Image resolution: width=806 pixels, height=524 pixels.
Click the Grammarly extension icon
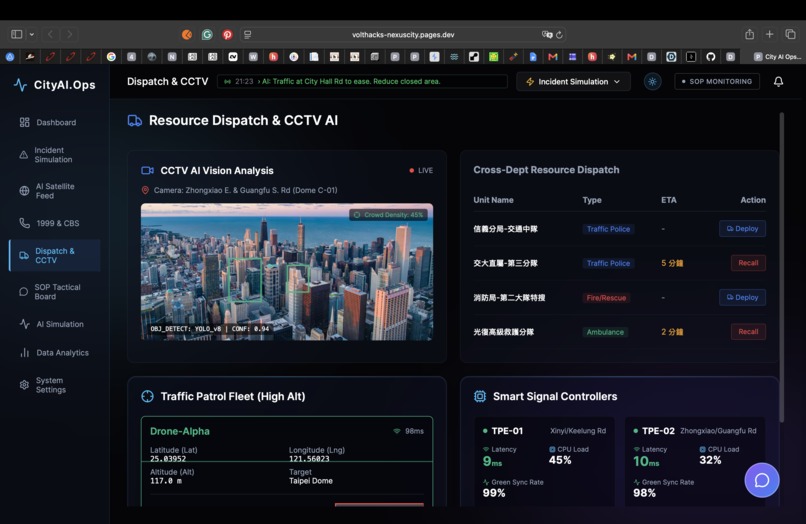click(207, 34)
